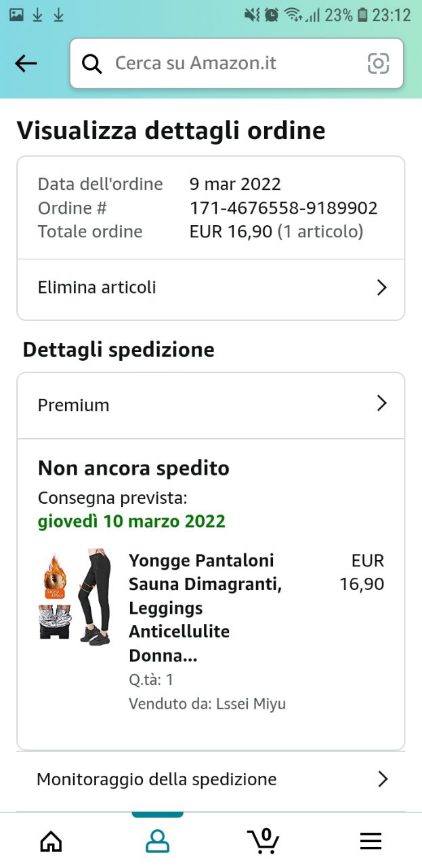Tap the leggings product thumbnail
Screen dimensions: 422x868
click(x=74, y=597)
